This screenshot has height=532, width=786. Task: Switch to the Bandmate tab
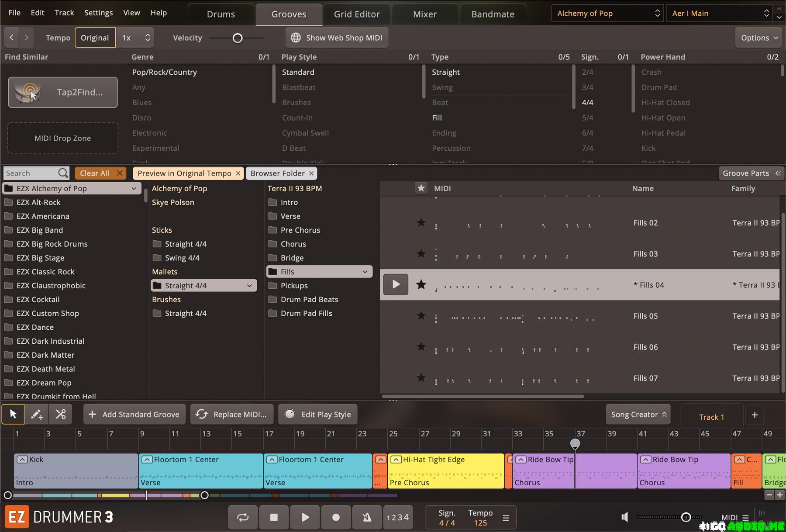pos(493,14)
